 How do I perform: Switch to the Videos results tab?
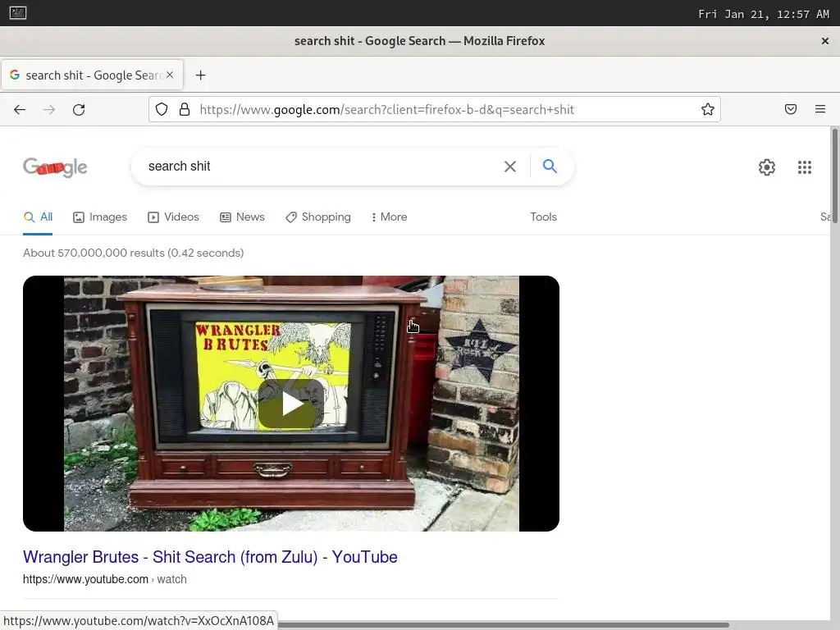(x=174, y=217)
